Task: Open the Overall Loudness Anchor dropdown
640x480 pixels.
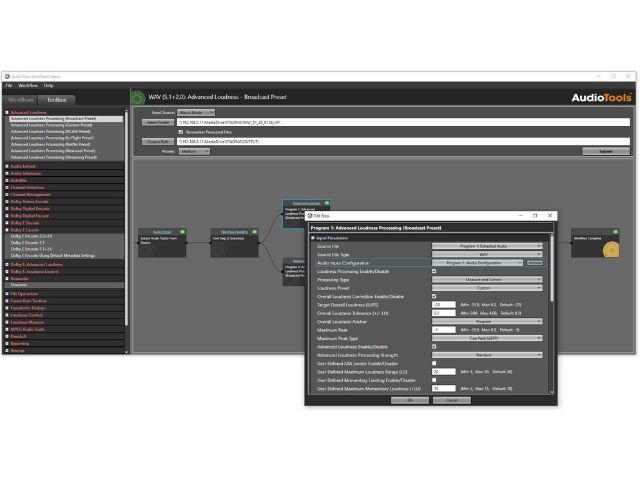Action: point(487,322)
